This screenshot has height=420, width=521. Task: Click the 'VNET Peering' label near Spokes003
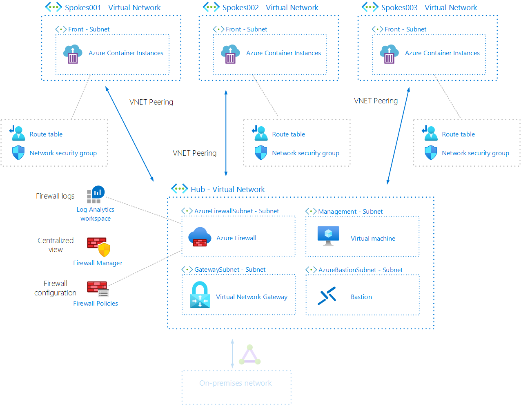pyautogui.click(x=376, y=101)
